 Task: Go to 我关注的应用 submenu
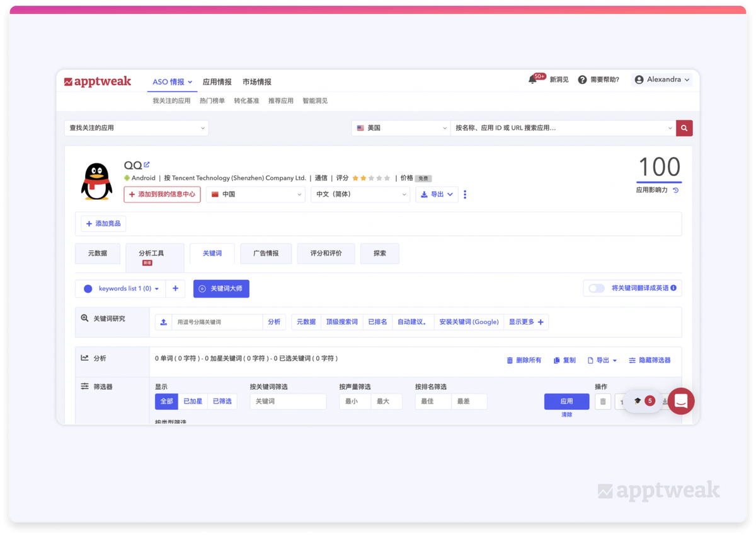(x=171, y=101)
